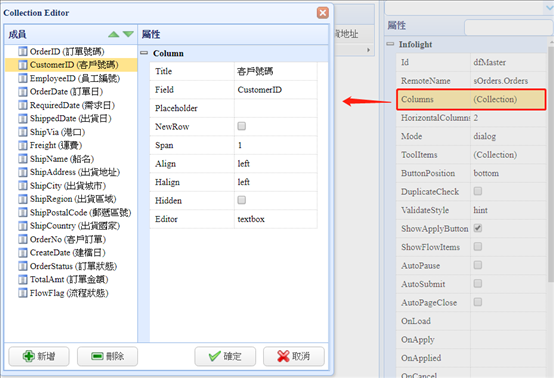Move selected member up with green arrow
Screen dimensions: 554x378
click(113, 34)
